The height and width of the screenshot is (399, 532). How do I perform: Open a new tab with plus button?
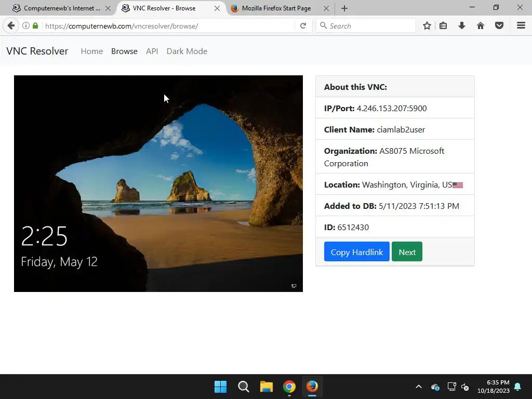pos(344,8)
